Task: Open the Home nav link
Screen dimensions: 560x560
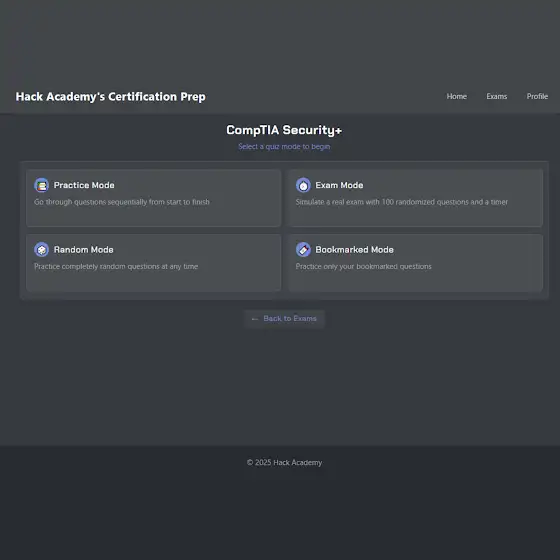Action: coord(456,96)
